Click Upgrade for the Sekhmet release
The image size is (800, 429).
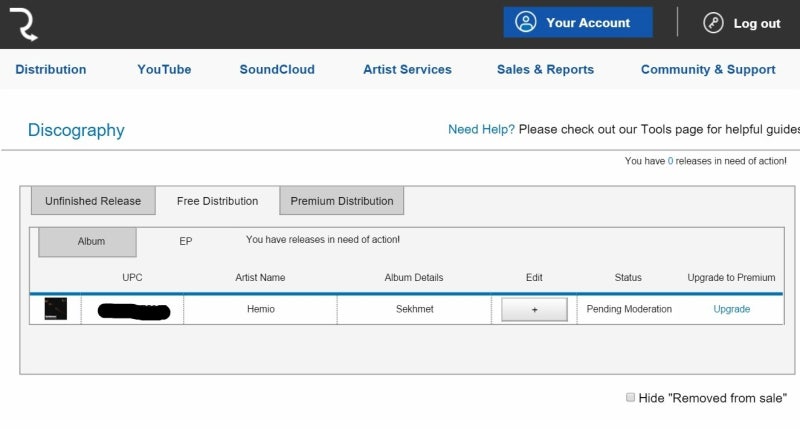click(732, 309)
